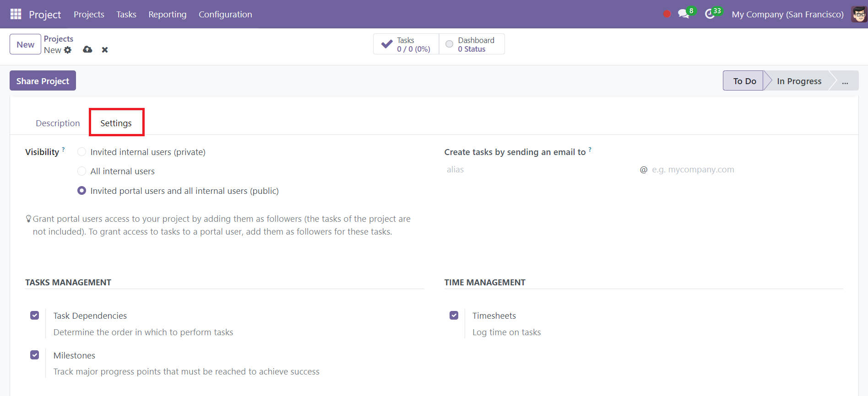Disable the Milestones checkbox
This screenshot has width=868, height=396.
tap(35, 355)
